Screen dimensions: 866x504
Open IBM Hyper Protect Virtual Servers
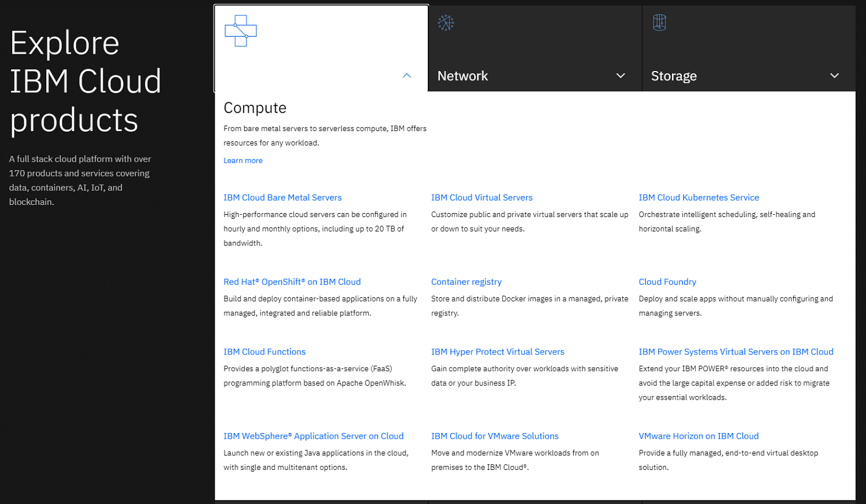[x=498, y=352]
